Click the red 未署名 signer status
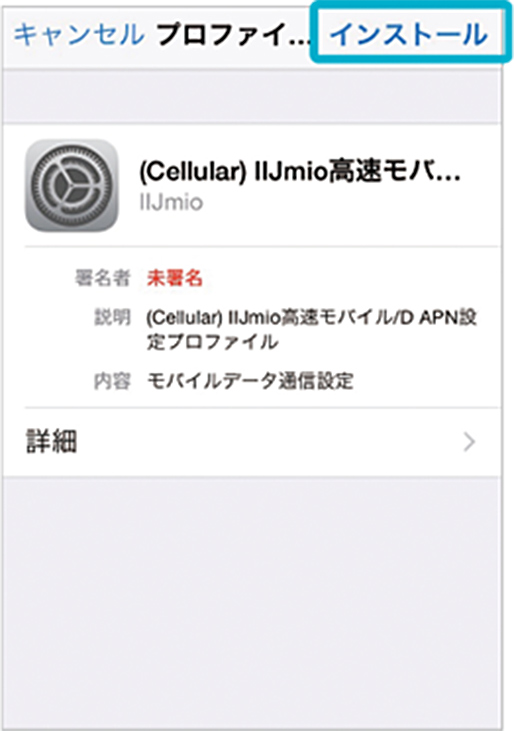514x731 pixels. click(x=174, y=278)
